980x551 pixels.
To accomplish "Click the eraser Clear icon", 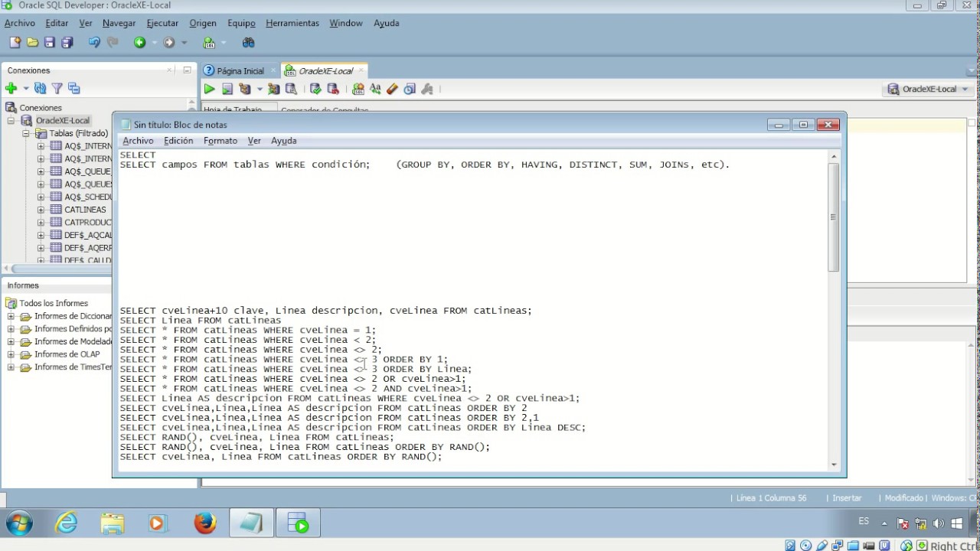I will [x=392, y=89].
